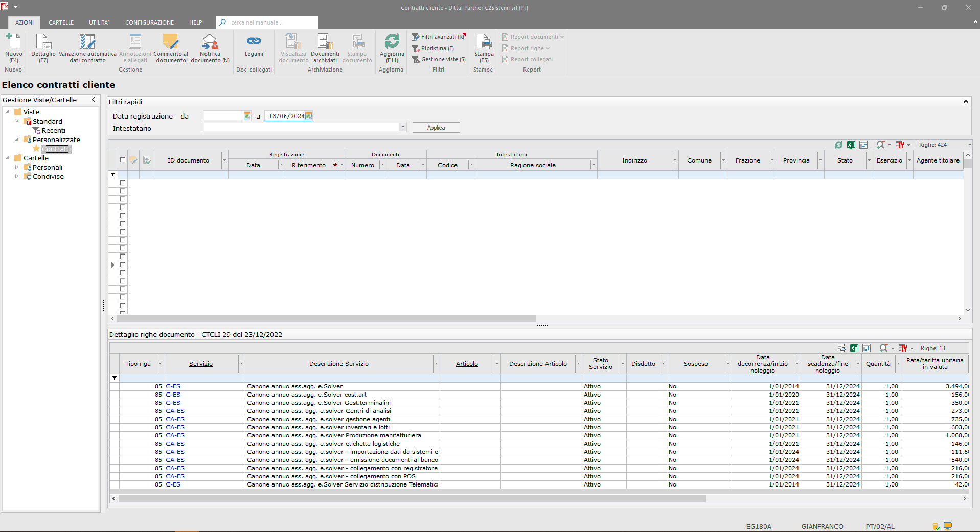
Task: Click Filtri avanzati (R) button
Action: click(x=439, y=37)
